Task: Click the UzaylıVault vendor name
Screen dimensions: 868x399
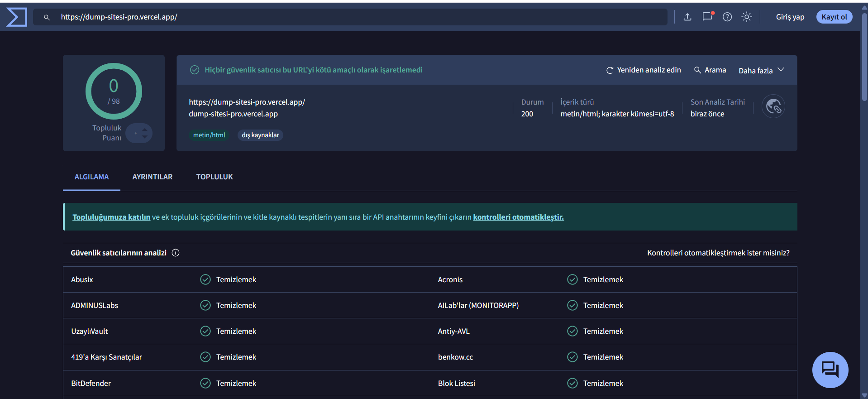Action: (x=90, y=331)
